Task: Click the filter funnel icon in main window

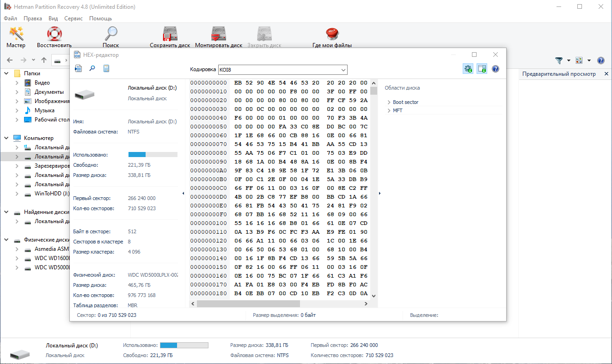Action: pyautogui.click(x=559, y=61)
